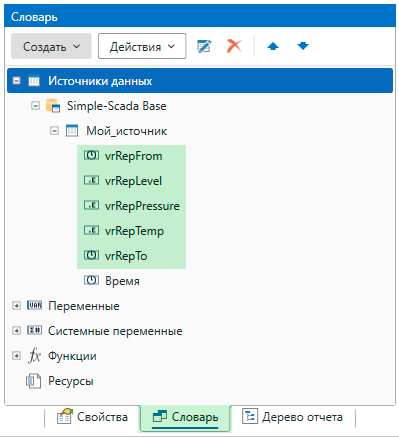The width and height of the screenshot is (399, 437).
Task: Click the Словарь panel title bar
Action: click(x=200, y=16)
